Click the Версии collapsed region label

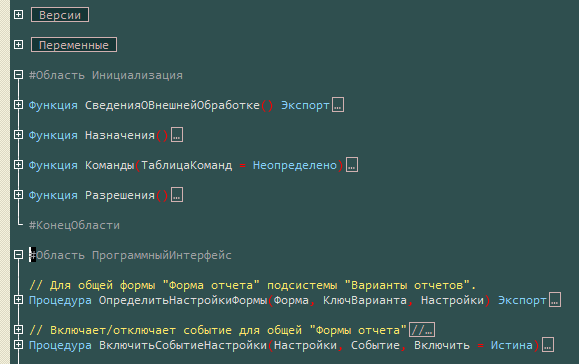60,15
